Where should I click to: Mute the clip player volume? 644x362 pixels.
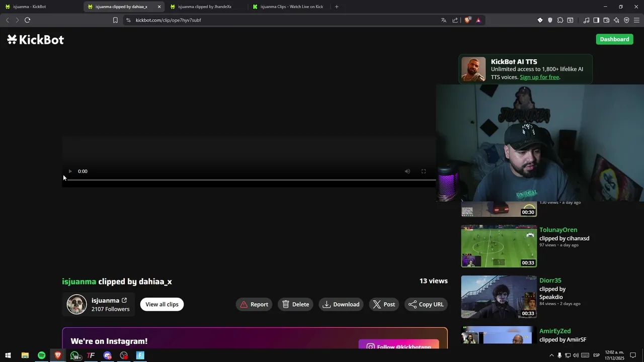tap(408, 171)
